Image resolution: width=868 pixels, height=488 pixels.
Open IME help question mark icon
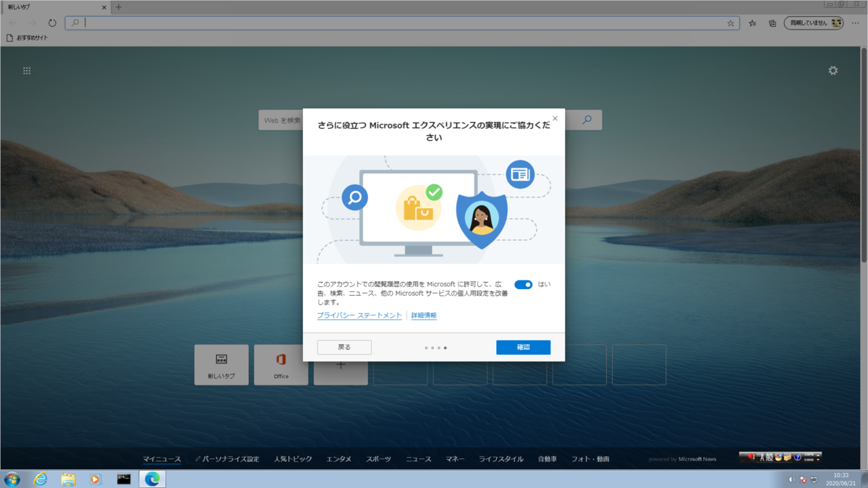797,458
